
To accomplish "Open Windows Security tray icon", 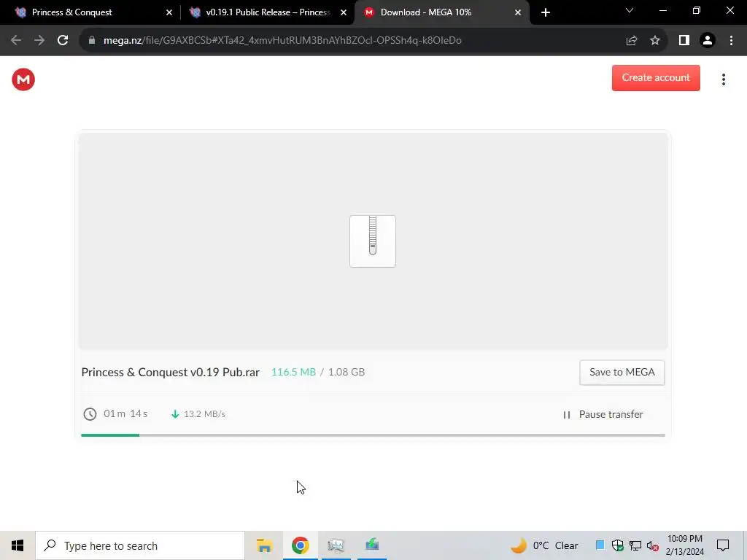I will point(617,545).
